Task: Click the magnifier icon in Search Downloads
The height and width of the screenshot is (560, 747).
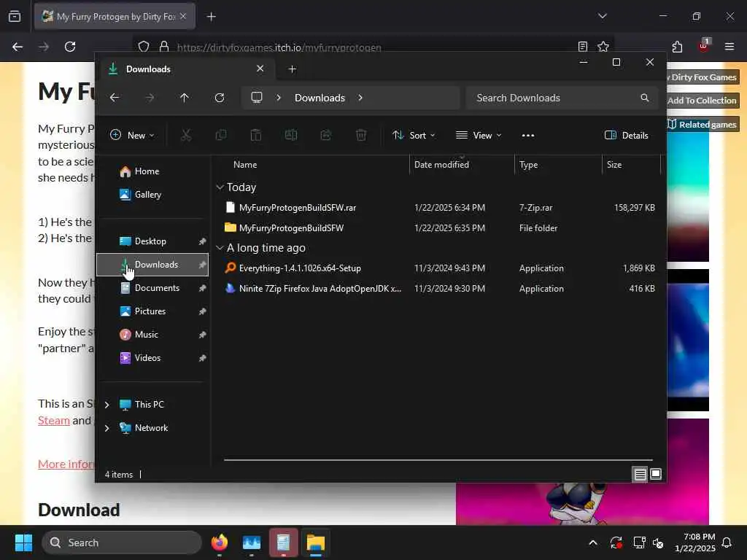Action: 645,98
